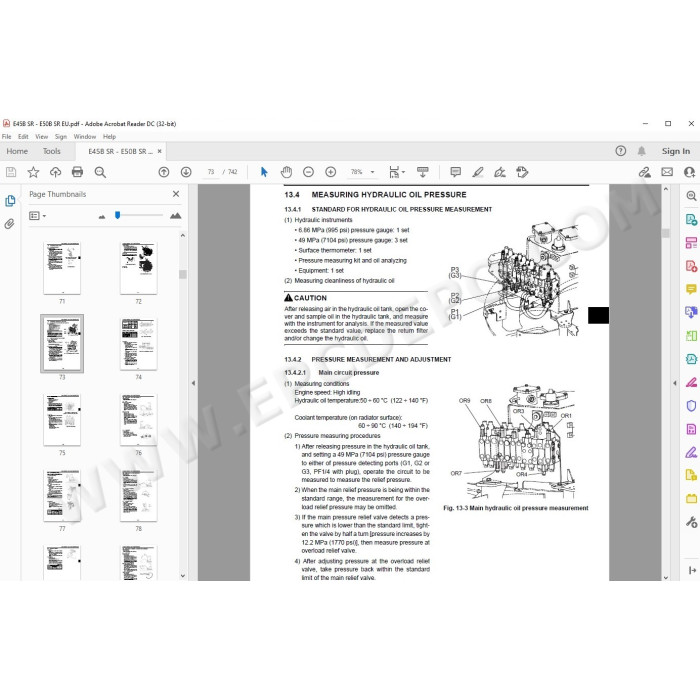Open More Tools wrench icon
Viewport: 700px width, 700px height.
pos(691,522)
